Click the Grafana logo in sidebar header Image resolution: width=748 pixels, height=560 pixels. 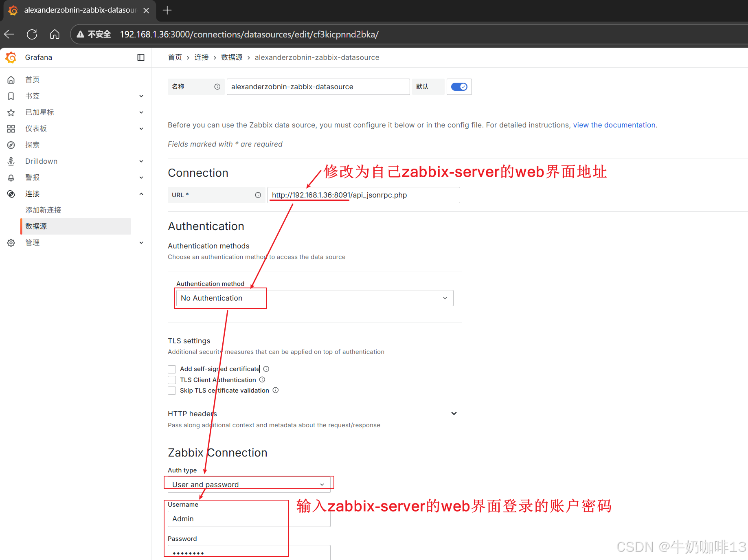[x=11, y=57]
